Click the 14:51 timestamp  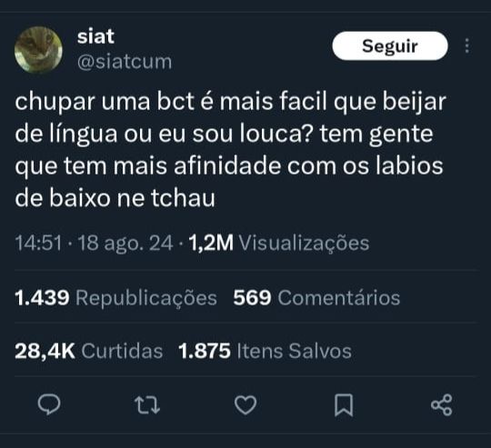click(x=38, y=244)
